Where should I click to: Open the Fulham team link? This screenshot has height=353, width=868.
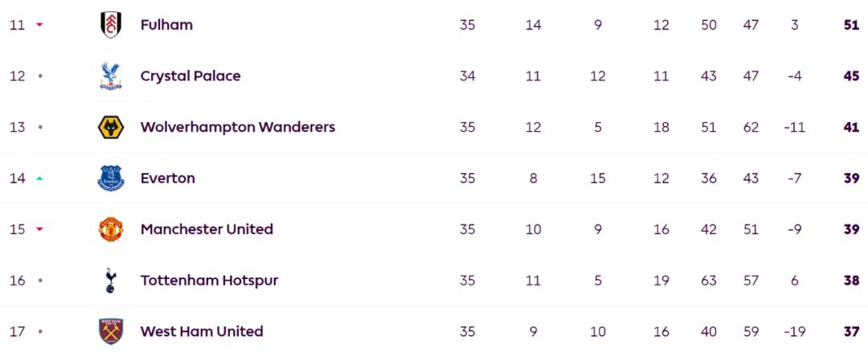pyautogui.click(x=166, y=25)
